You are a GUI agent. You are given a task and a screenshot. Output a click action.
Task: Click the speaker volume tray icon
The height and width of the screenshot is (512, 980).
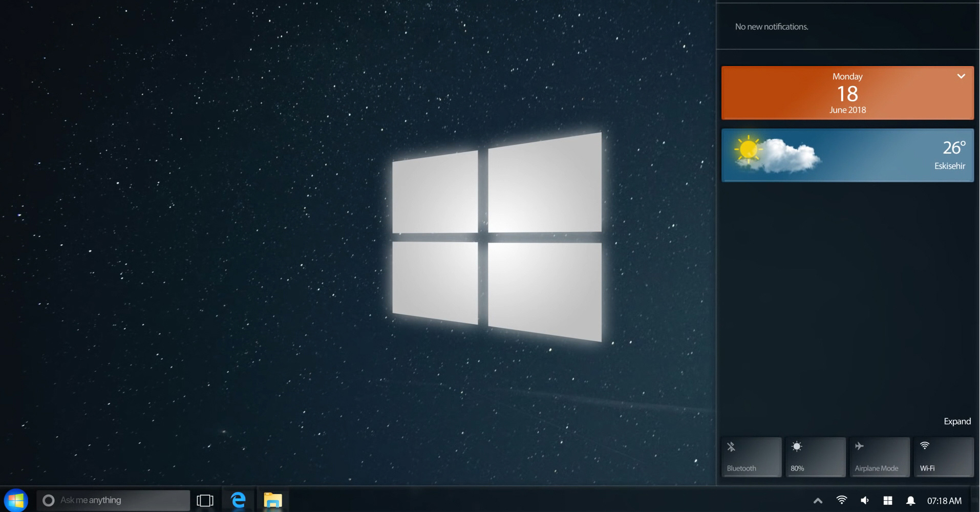coord(865,500)
